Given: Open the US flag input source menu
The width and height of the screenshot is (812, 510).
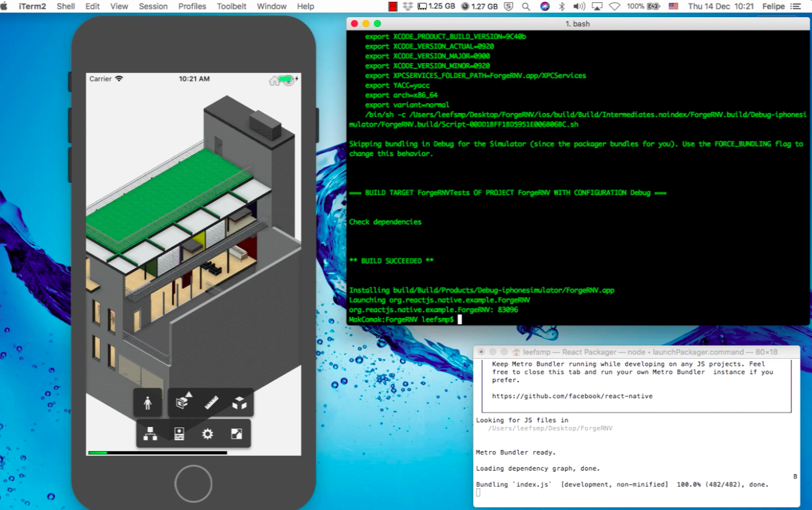Looking at the screenshot, I should coord(673,6).
